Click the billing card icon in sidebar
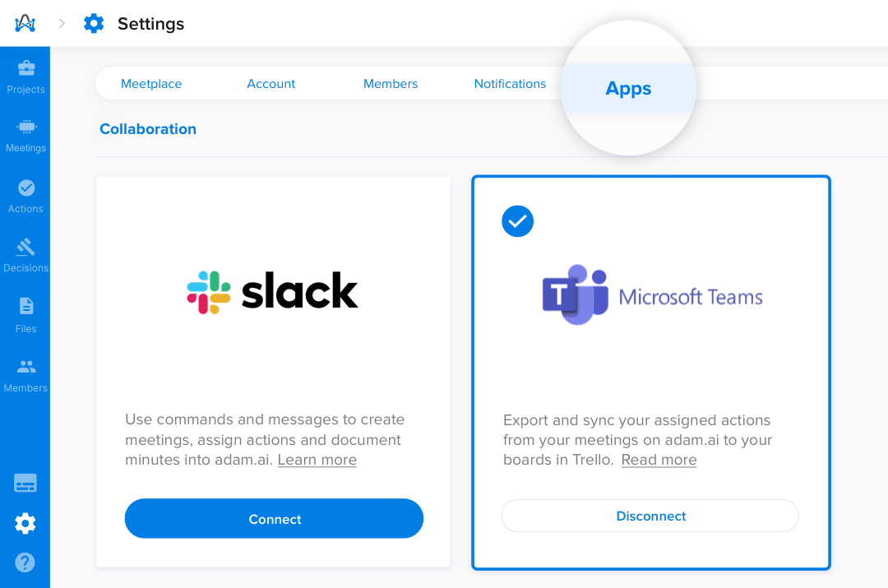The height and width of the screenshot is (588, 888). pyautogui.click(x=25, y=483)
